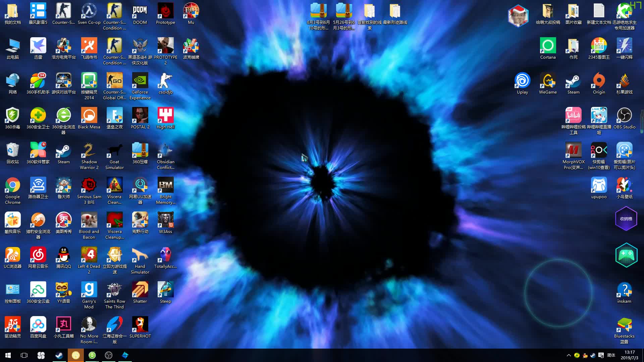
Task: Open the Origin launcher icon
Action: 599,83
